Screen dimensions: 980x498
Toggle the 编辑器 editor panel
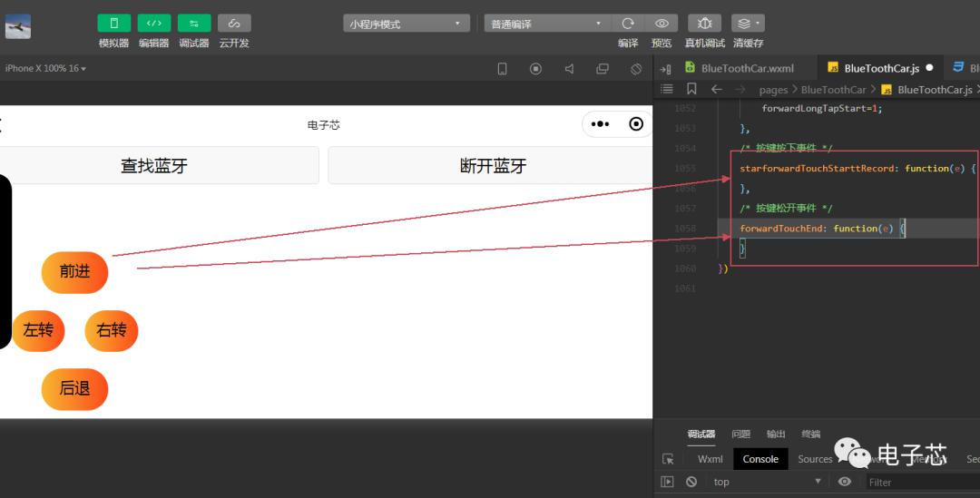point(153,24)
